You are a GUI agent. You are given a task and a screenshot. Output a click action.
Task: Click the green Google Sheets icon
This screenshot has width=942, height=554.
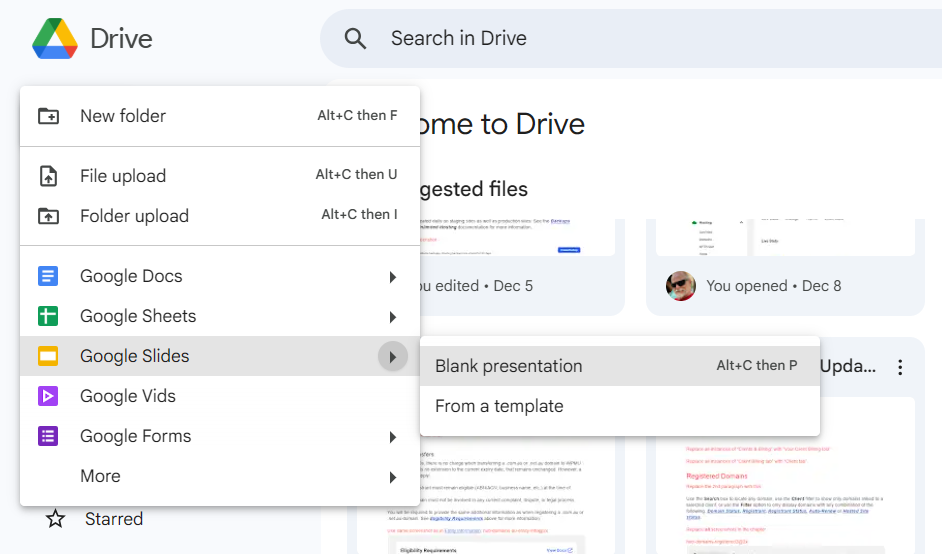point(48,316)
